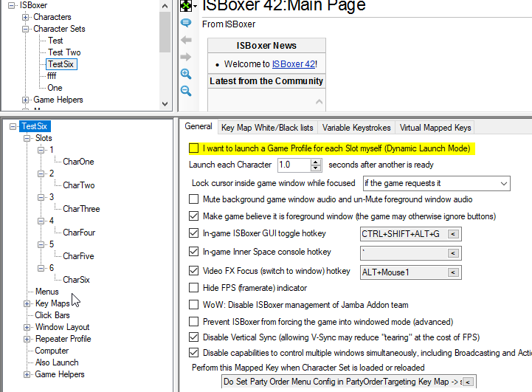Expand the Repeater Profile node
The height and width of the screenshot is (392, 532).
pyautogui.click(x=27, y=339)
